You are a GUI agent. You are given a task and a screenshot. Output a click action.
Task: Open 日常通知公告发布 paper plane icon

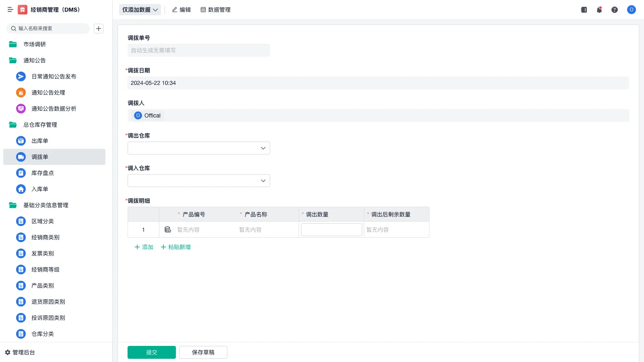pos(21,76)
